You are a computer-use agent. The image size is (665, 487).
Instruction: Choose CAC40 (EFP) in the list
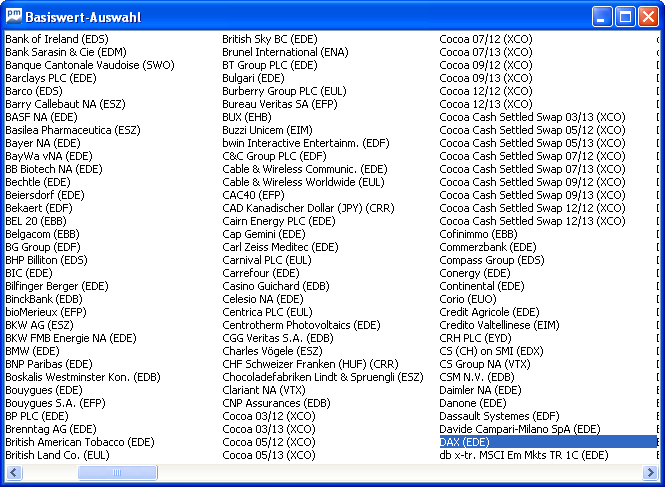(x=254, y=195)
